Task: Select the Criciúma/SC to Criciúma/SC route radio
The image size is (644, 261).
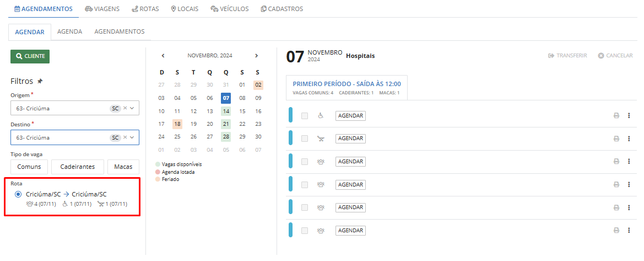Action: 18,194
